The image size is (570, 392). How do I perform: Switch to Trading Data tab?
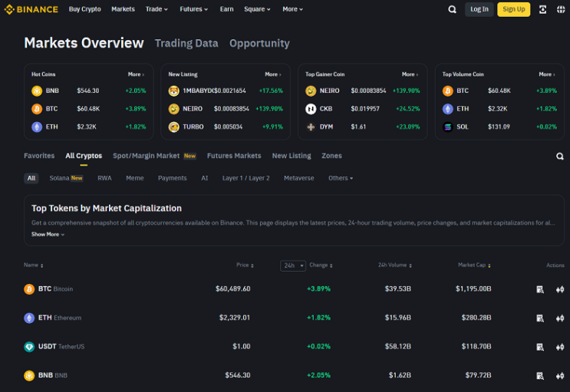186,43
